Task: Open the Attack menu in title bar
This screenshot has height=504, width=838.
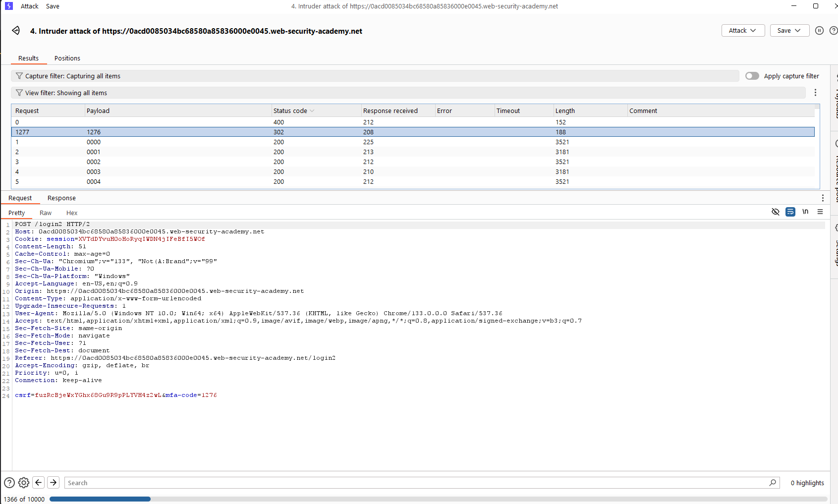Action: 30,6
